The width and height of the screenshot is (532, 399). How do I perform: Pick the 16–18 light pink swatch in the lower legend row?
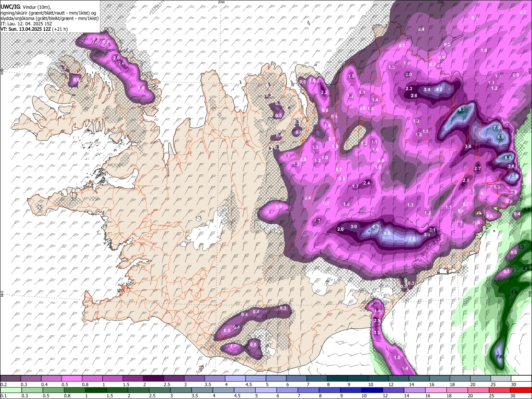436,390
